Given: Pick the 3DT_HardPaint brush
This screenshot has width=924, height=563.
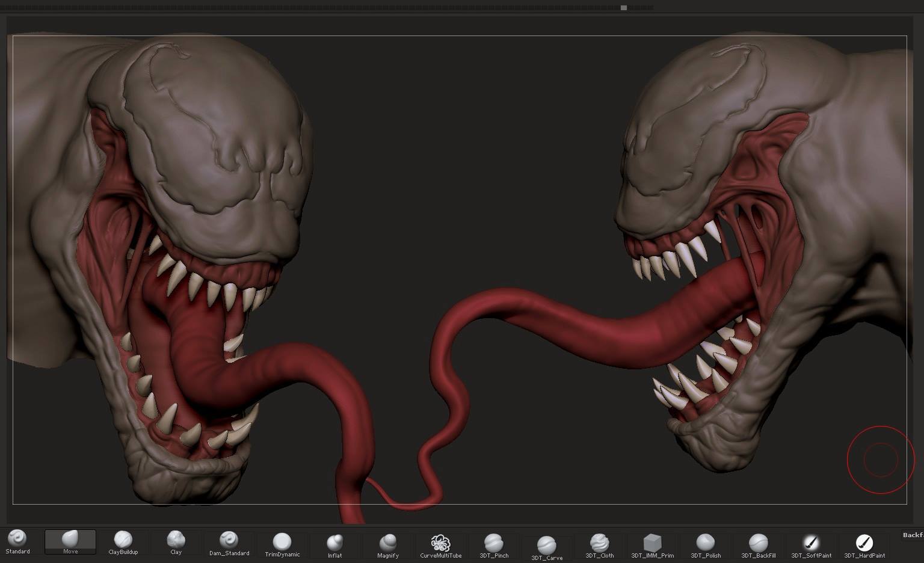Looking at the screenshot, I should [x=864, y=546].
